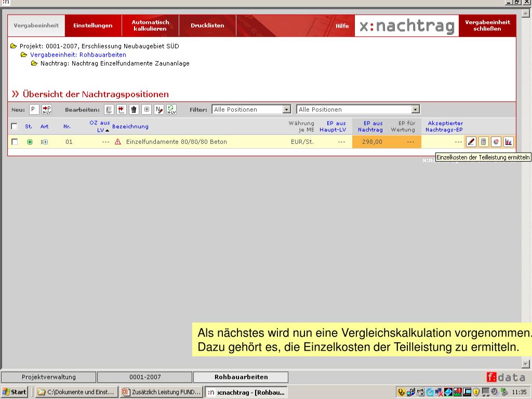Viewport: 532px width, 399px height.
Task: Sort by the OZ aus LV column
Action: (x=100, y=126)
